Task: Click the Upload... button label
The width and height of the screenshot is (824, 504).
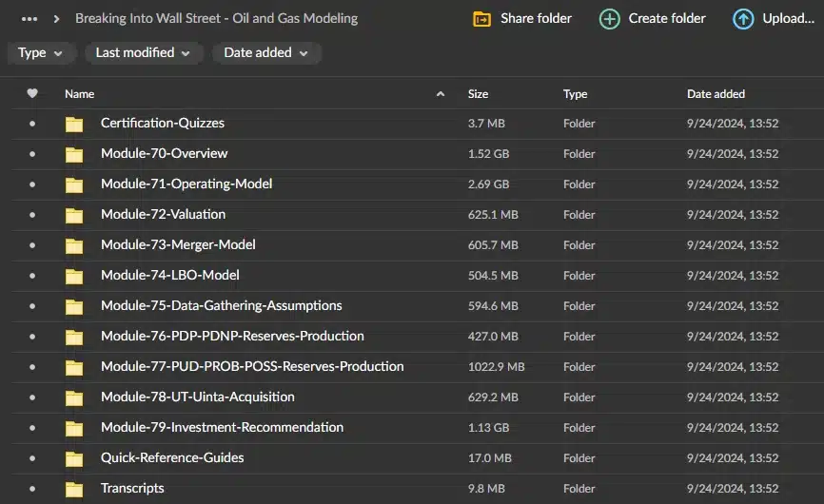Action: (788, 18)
